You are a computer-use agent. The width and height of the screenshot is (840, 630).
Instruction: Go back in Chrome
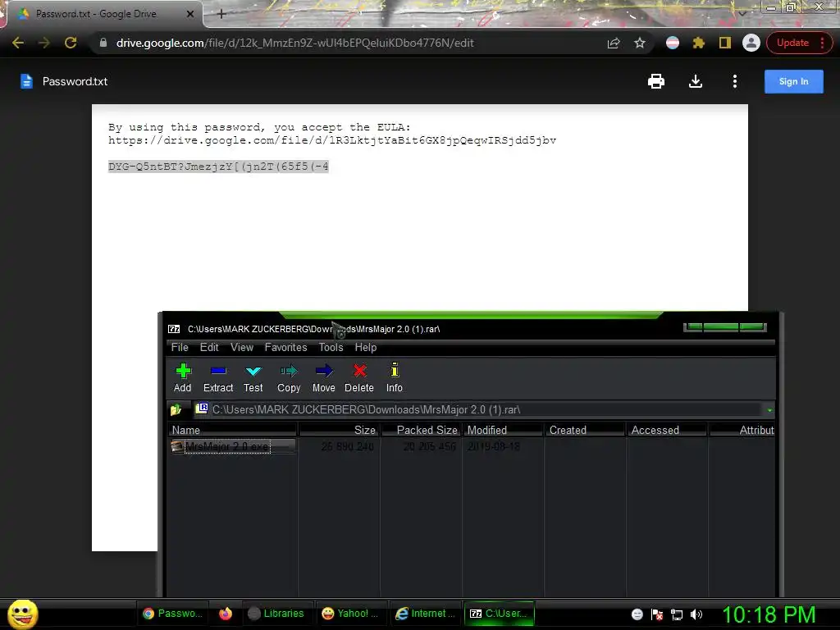coord(18,43)
